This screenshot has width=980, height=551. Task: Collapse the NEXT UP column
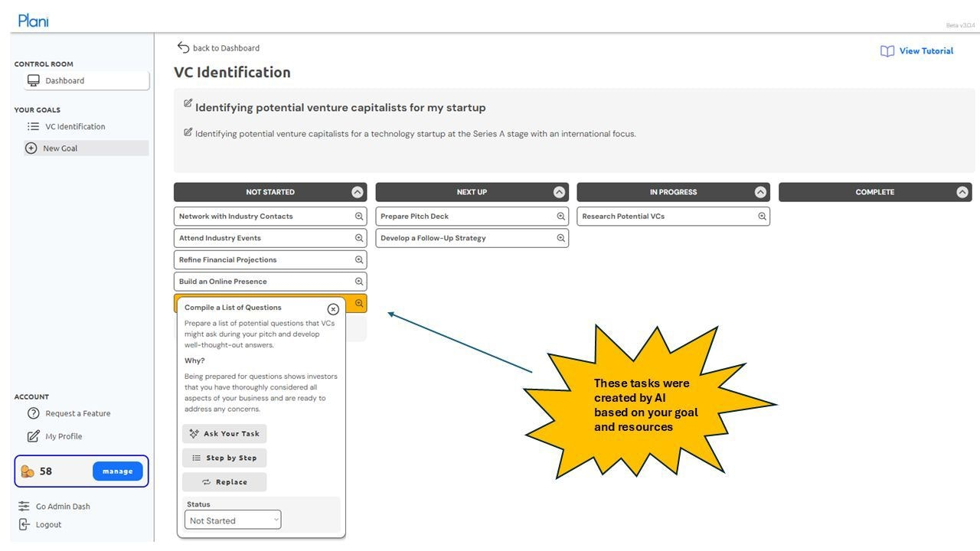tap(559, 192)
